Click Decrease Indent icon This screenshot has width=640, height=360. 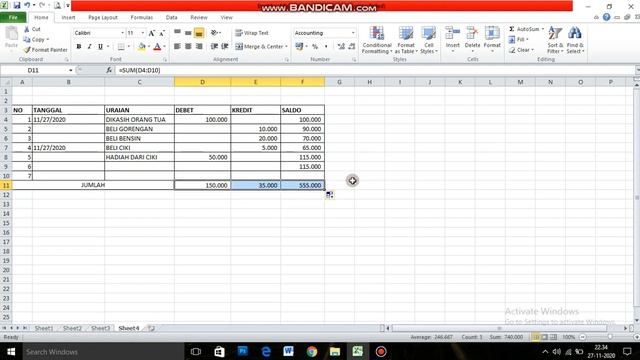(214, 47)
